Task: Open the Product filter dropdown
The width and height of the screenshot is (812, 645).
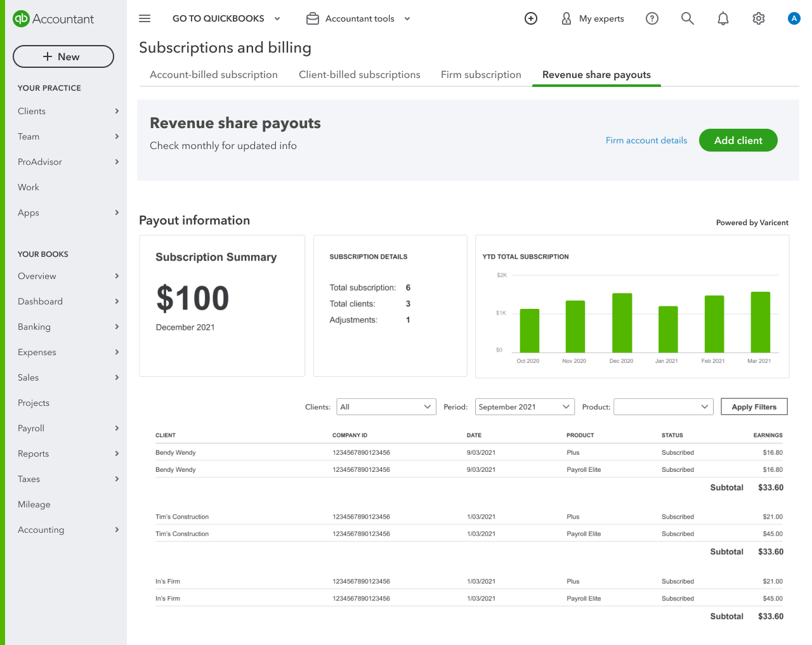Action: (x=664, y=407)
